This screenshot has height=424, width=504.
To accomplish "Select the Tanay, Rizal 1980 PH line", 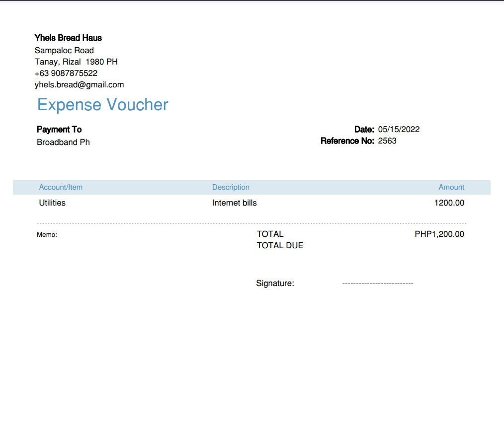I will (x=76, y=62).
